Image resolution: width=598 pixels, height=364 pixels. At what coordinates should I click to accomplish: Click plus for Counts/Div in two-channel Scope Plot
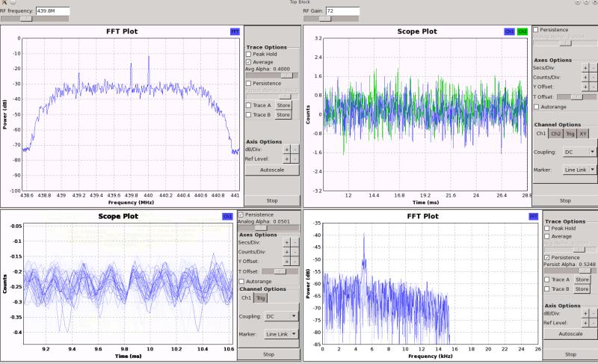585,78
